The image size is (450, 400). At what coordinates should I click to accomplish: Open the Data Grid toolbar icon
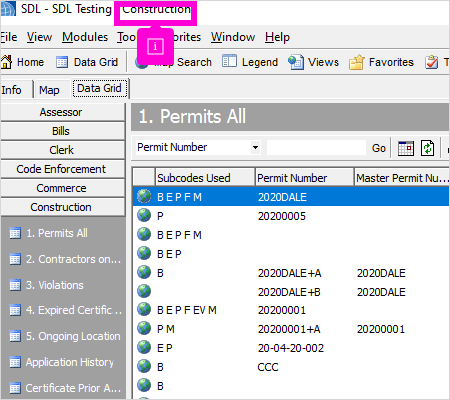(62, 62)
